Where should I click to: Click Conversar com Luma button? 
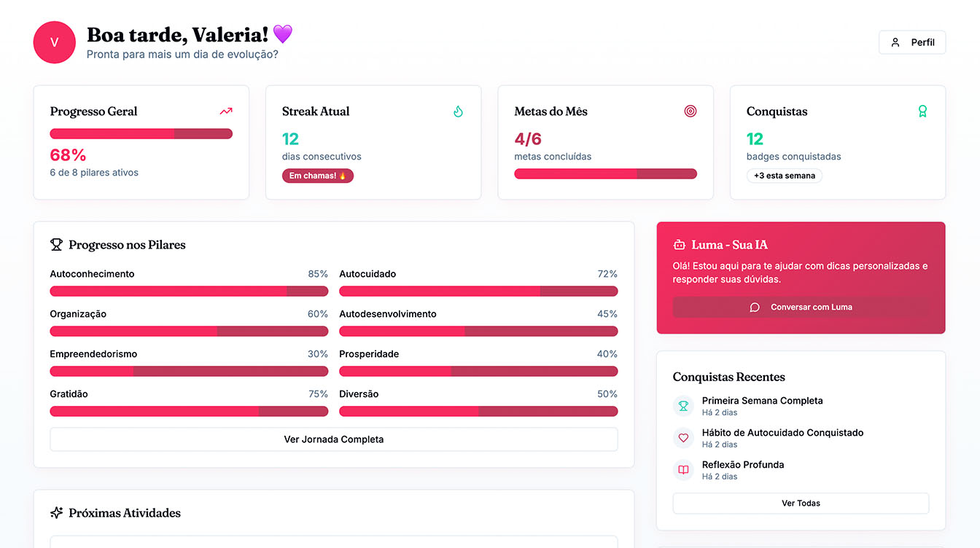[x=801, y=307]
